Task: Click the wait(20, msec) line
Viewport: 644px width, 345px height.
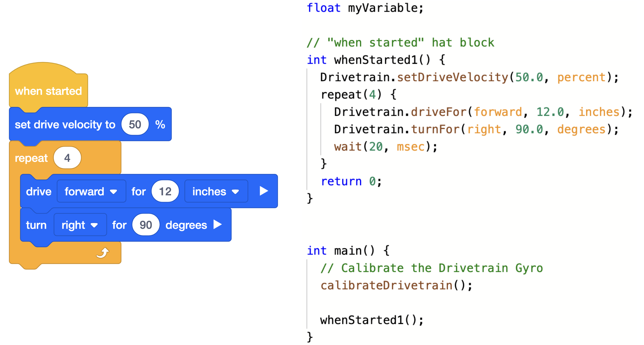Action: [385, 147]
